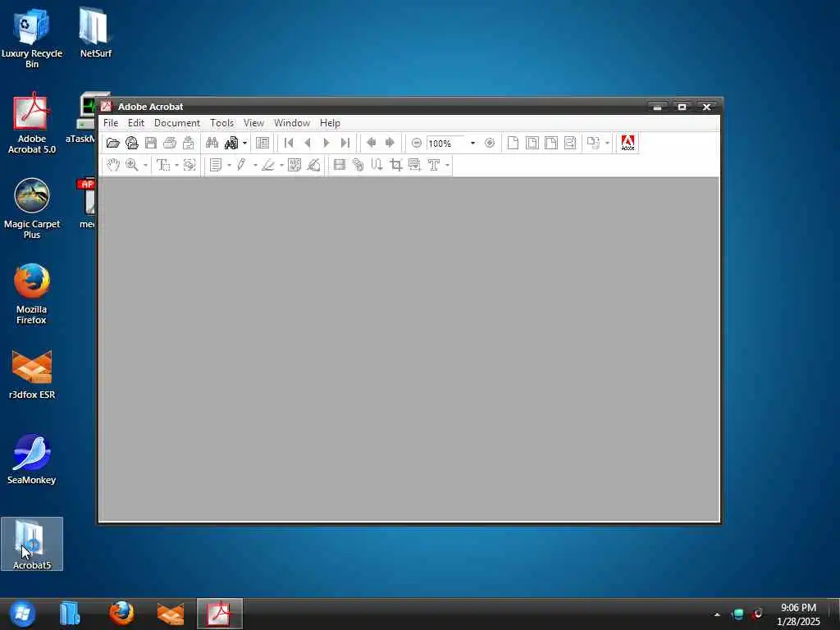
Task: Select the Text Select tool
Action: point(163,165)
